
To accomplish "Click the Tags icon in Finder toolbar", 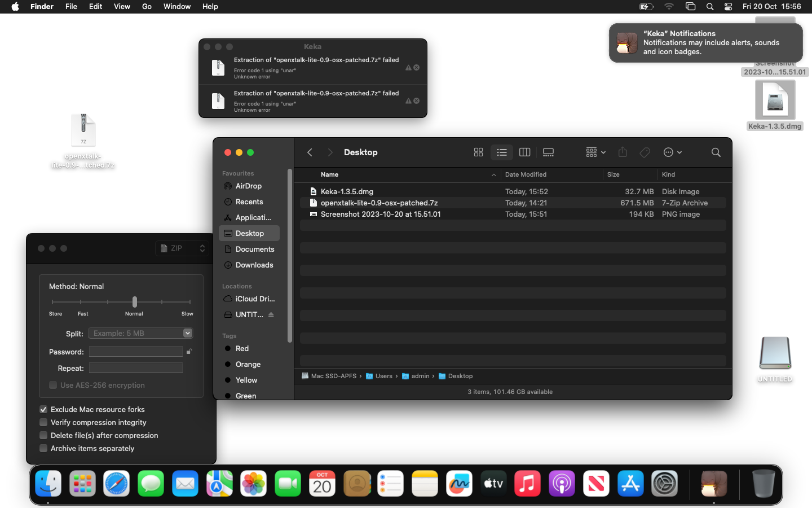I will tap(645, 152).
